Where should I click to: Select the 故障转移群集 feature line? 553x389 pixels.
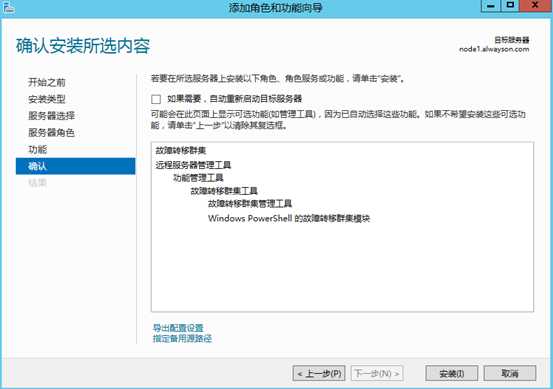coord(181,151)
